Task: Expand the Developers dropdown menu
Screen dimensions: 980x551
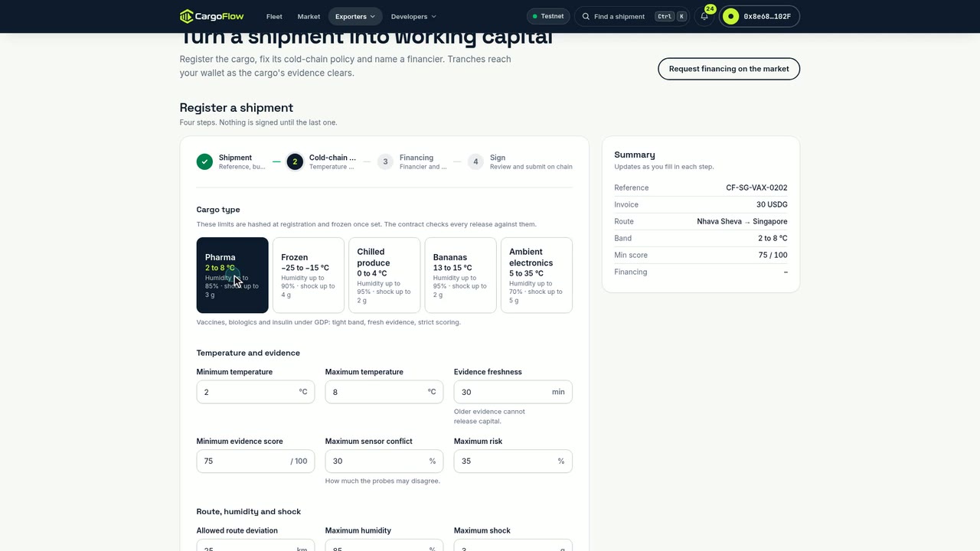Action: coord(413,16)
